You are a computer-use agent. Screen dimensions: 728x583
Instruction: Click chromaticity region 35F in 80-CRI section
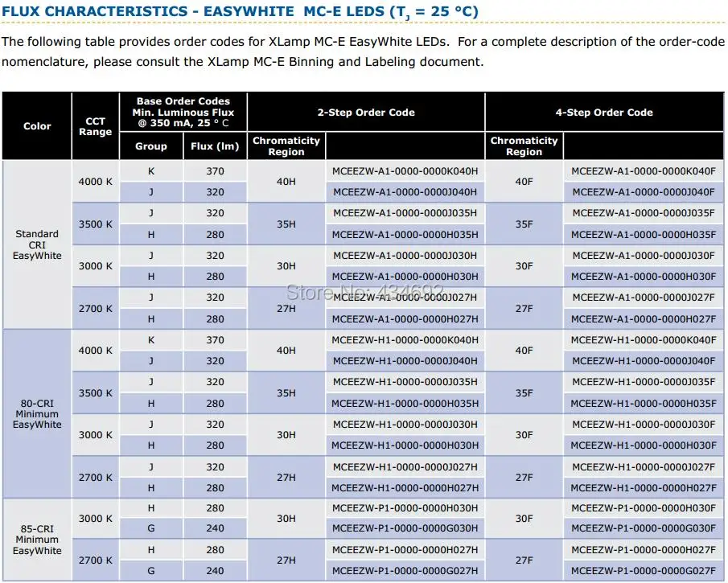tap(524, 393)
